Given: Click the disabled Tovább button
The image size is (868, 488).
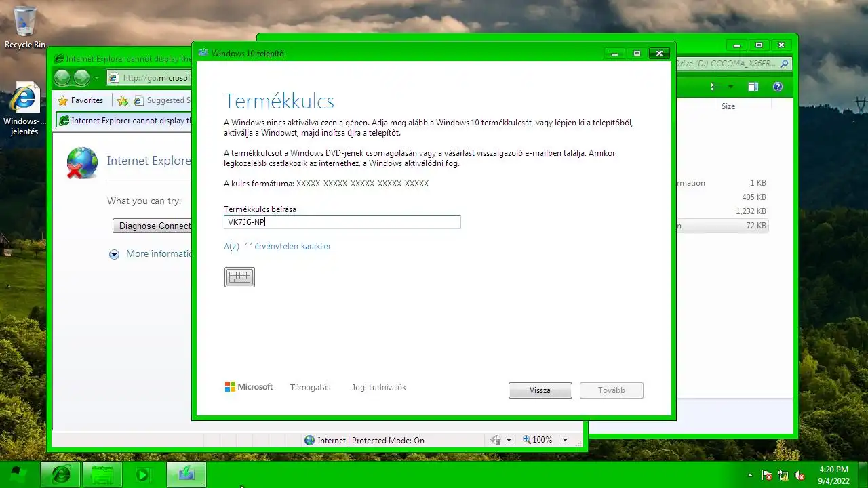Looking at the screenshot, I should pos(612,390).
